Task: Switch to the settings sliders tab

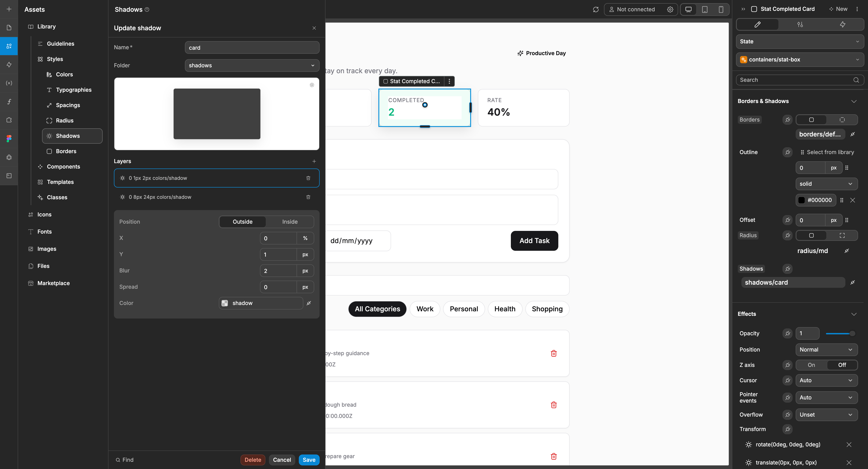Action: point(800,24)
